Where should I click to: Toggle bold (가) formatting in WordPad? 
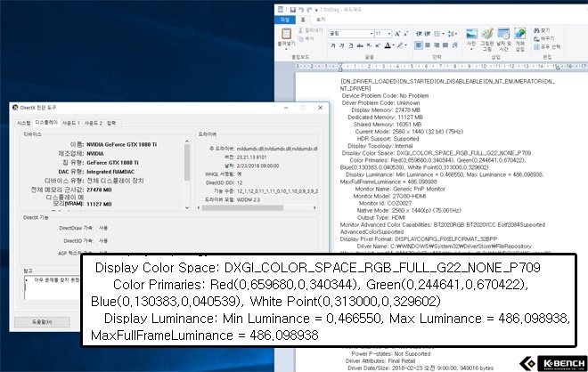333,45
